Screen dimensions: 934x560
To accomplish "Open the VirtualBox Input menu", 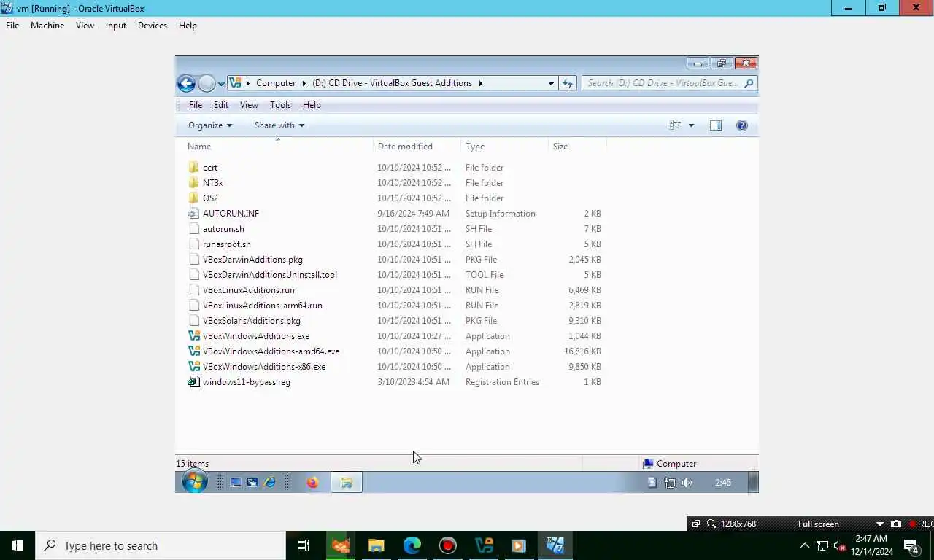I will click(116, 26).
